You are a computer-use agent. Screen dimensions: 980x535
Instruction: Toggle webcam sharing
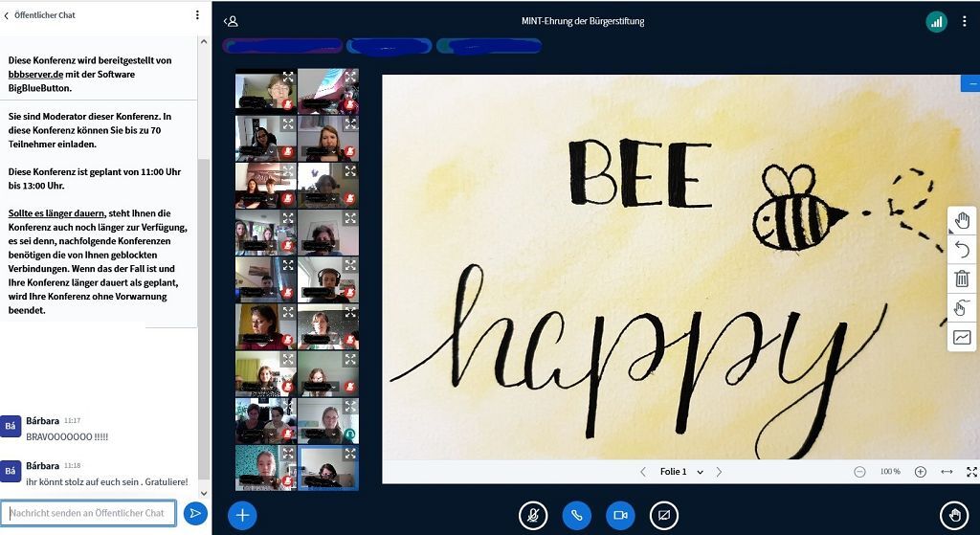tap(620, 515)
